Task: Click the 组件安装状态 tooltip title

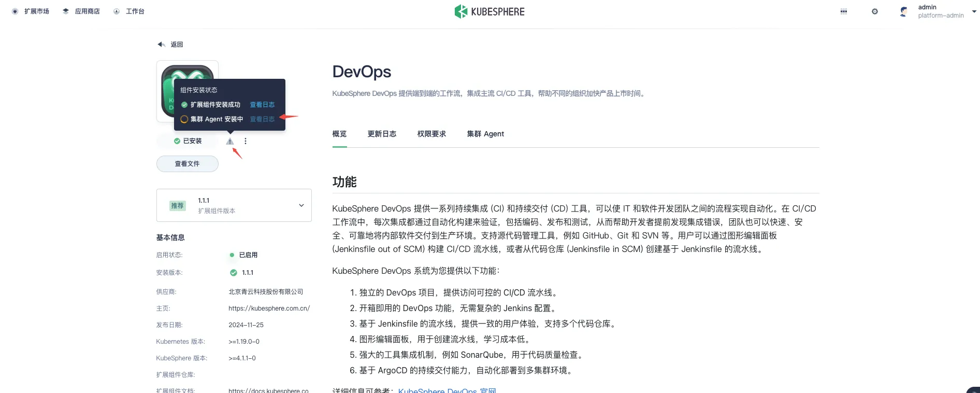Action: click(x=199, y=90)
